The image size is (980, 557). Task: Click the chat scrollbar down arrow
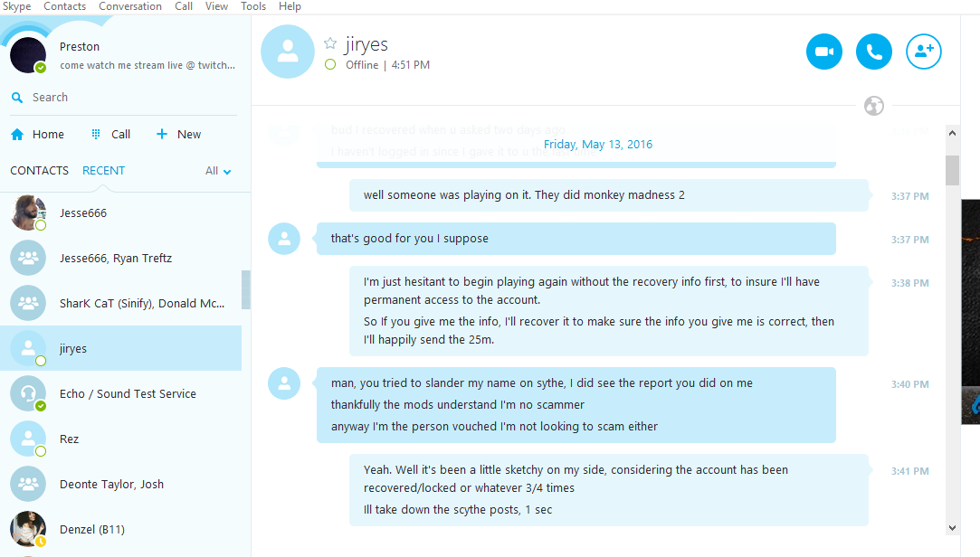[x=952, y=528]
